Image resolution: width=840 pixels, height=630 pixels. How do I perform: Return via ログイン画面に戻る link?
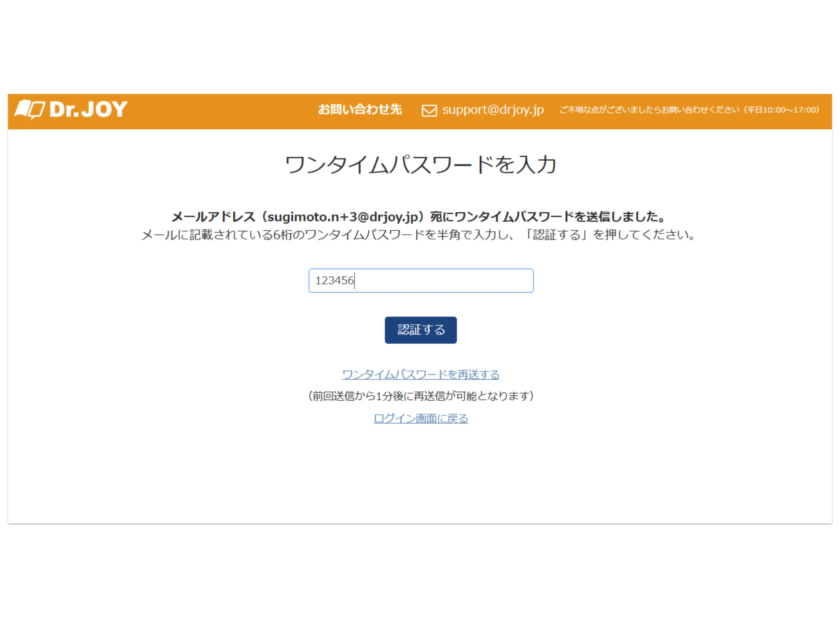pos(420,418)
